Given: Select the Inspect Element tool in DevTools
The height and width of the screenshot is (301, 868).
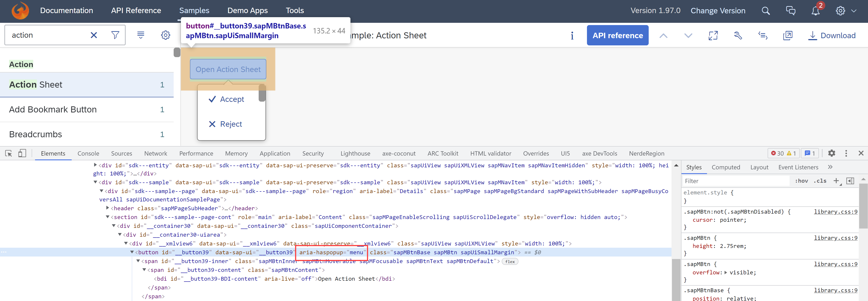Looking at the screenshot, I should pos(8,153).
